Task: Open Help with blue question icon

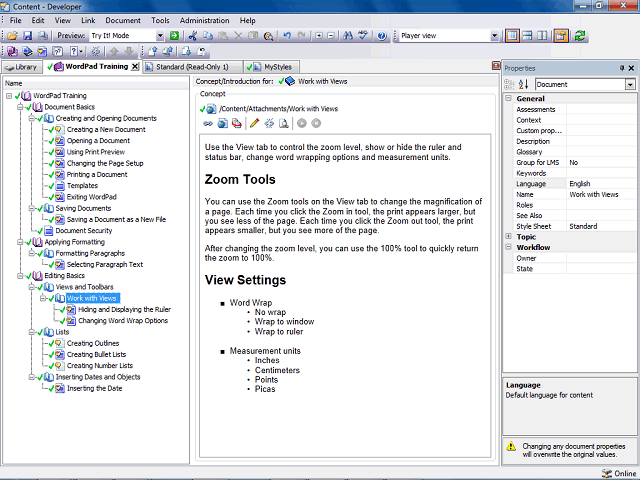Action: 382,36
